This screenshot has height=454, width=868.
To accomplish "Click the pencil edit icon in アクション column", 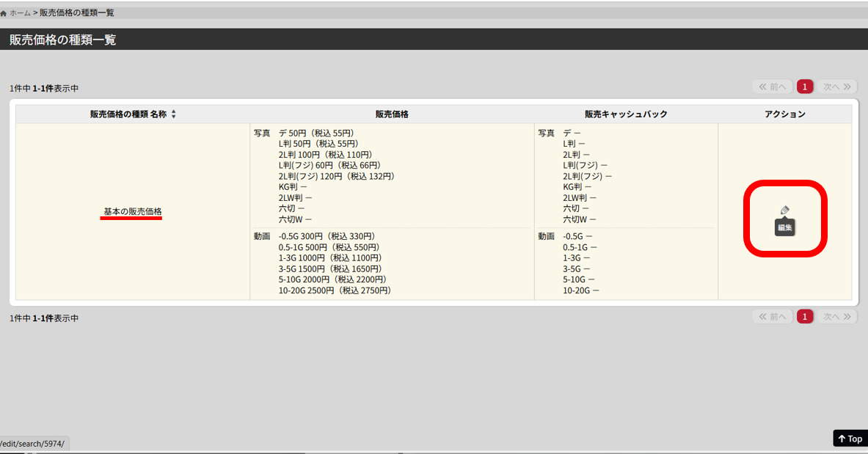I will click(x=785, y=210).
